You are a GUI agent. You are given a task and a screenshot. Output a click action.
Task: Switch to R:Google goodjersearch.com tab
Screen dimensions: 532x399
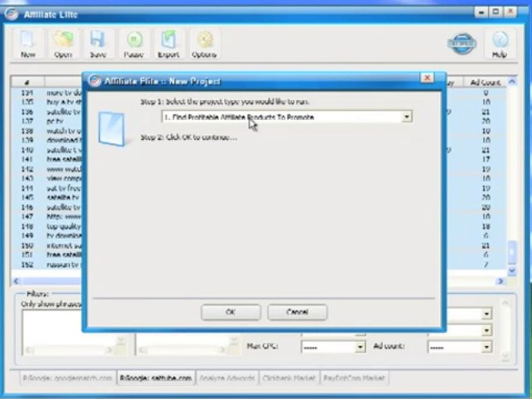tap(67, 378)
